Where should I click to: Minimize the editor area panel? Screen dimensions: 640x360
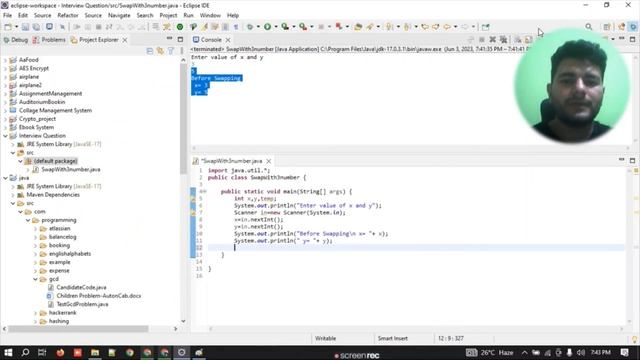pos(622,160)
